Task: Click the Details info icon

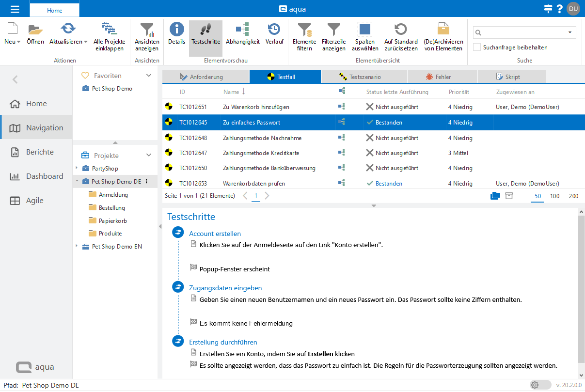Action: [x=176, y=30]
